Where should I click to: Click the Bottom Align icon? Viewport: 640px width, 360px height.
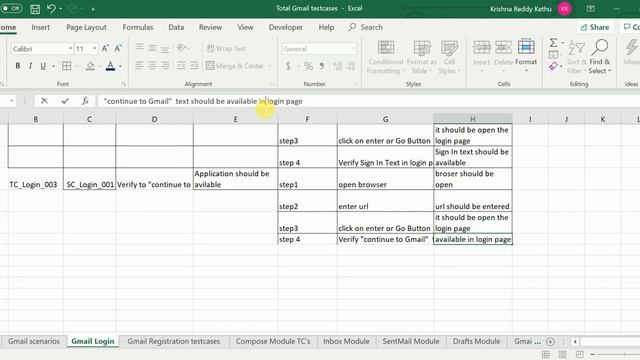[165, 48]
